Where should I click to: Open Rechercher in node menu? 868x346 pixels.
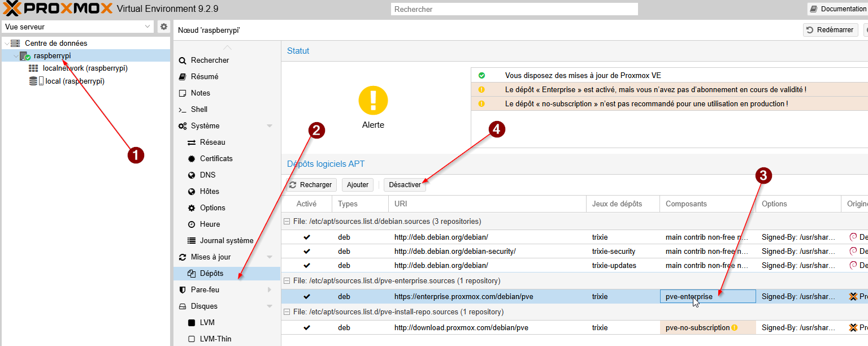(210, 60)
